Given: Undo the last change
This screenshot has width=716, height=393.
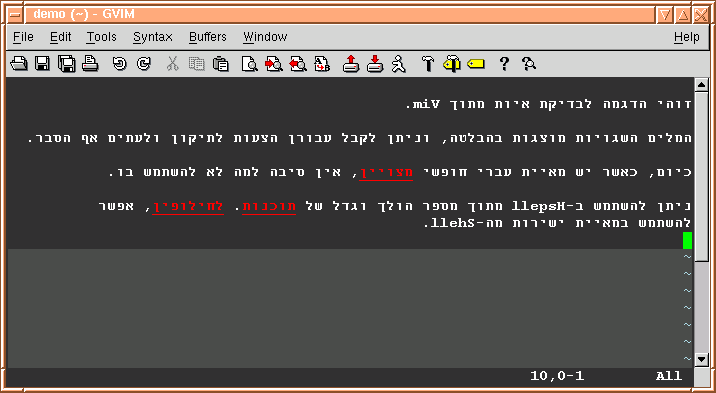Looking at the screenshot, I should coord(120,64).
